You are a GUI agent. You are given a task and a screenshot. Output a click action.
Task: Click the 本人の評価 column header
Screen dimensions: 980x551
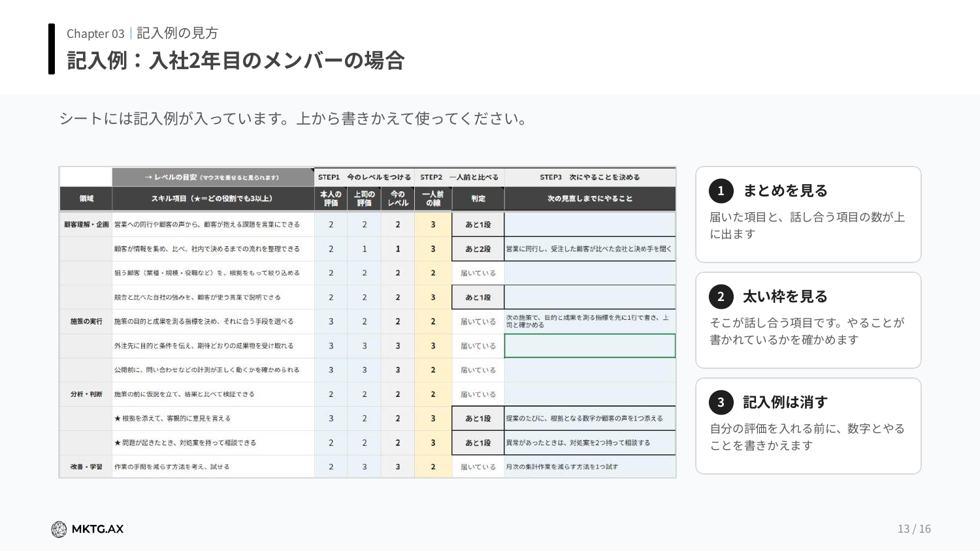(x=331, y=198)
